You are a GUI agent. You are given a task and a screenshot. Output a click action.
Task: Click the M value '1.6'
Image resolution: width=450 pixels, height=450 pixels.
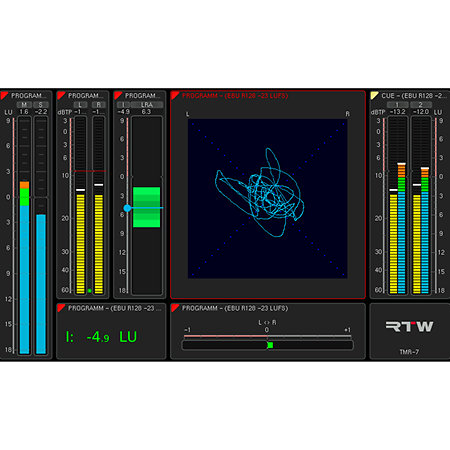tap(24, 112)
